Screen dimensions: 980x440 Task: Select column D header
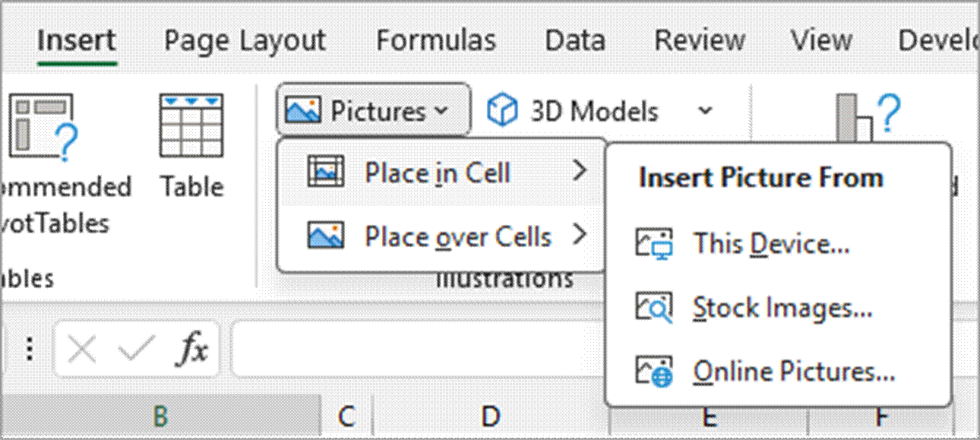pos(491,416)
